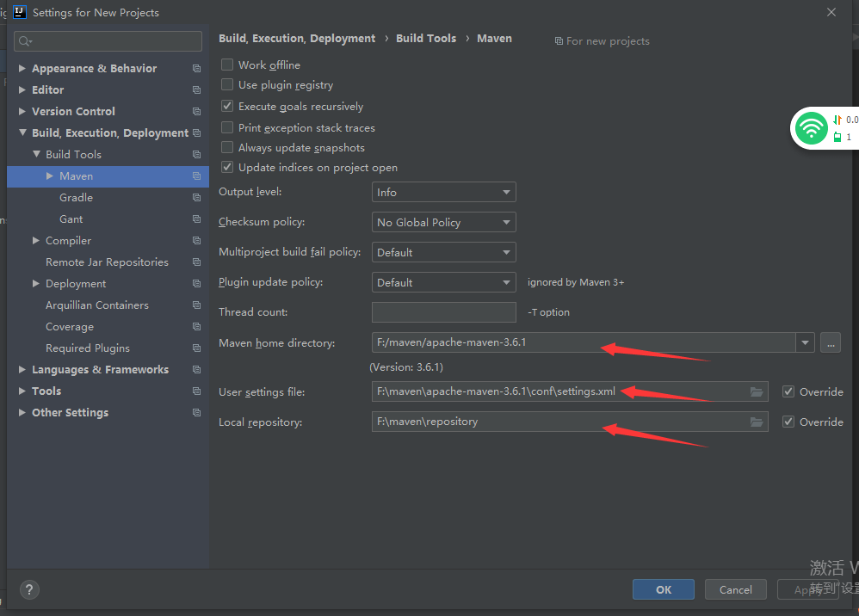Viewport: 859px width, 616px height.
Task: Click the icon beside Languages & Frameworks
Action: pos(196,370)
